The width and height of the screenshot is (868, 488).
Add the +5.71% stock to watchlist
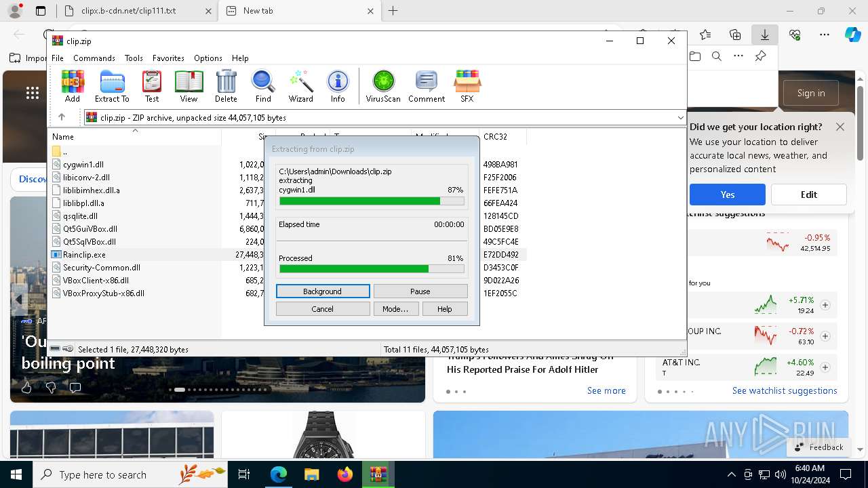[825, 305]
